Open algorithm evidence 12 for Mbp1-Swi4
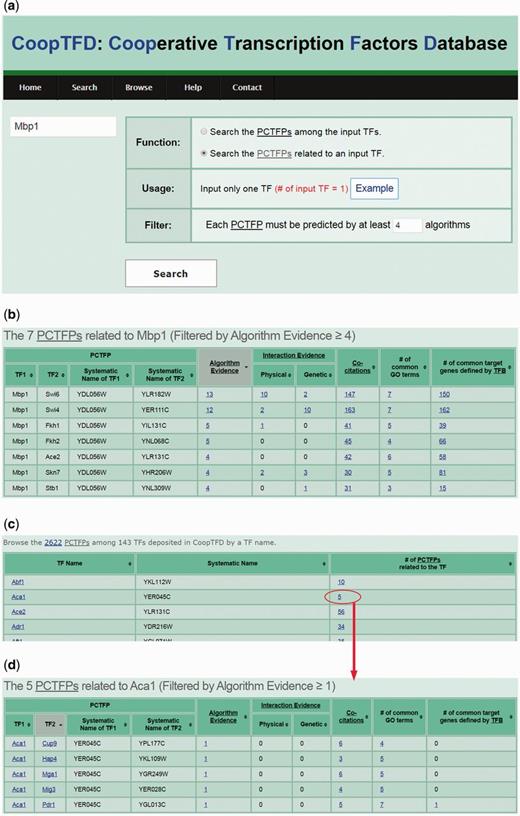The image size is (520, 816). tap(209, 410)
